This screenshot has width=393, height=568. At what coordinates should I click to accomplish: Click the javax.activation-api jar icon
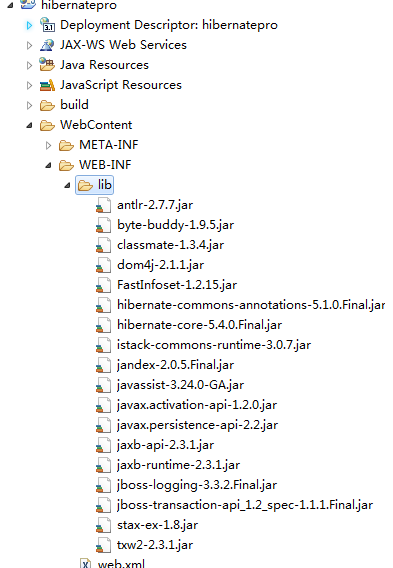coord(103,405)
